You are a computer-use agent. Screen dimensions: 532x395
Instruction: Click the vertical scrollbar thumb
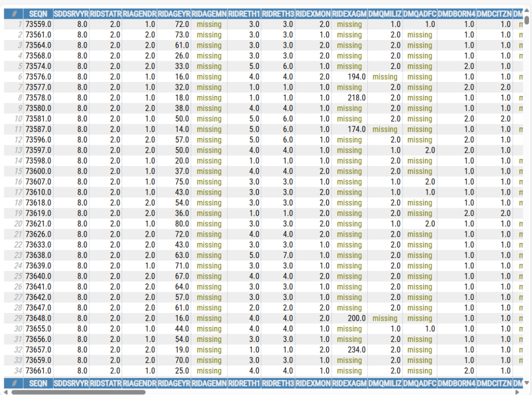coord(526,21)
